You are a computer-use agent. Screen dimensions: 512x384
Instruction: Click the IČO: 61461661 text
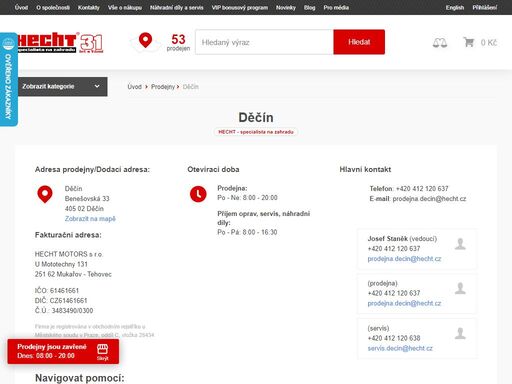[x=57, y=291]
